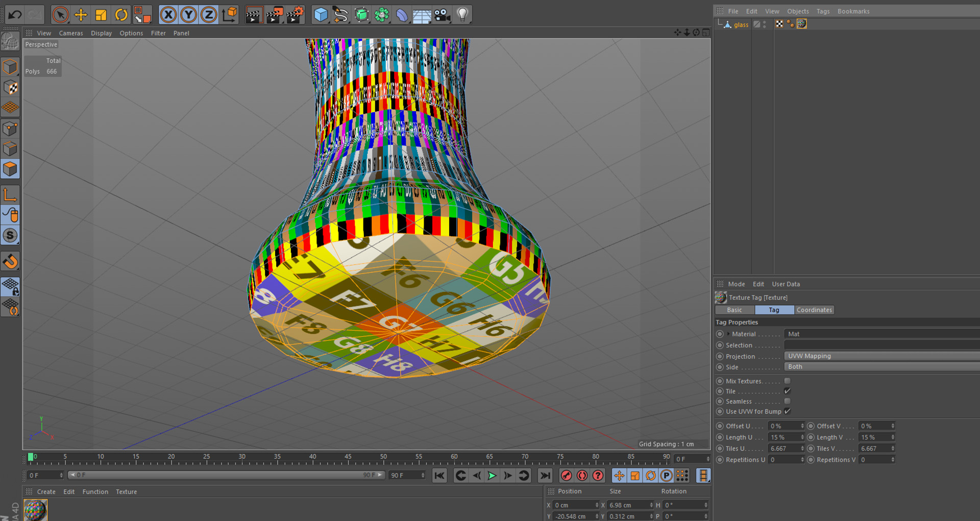This screenshot has width=980, height=521.
Task: Open Attribute Manager Mode menu
Action: coord(736,284)
